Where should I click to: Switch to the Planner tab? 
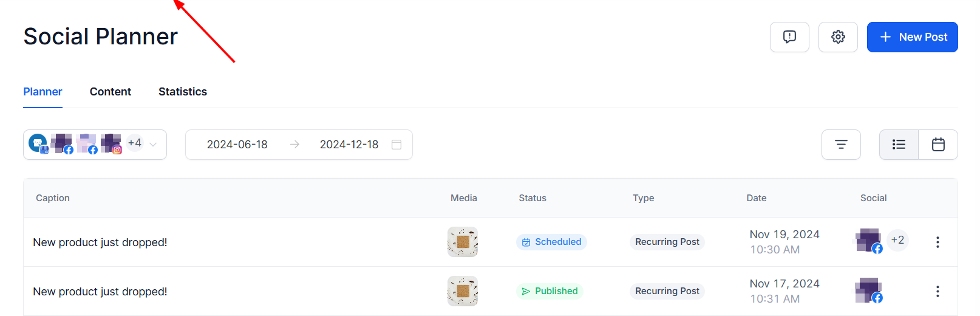click(43, 92)
